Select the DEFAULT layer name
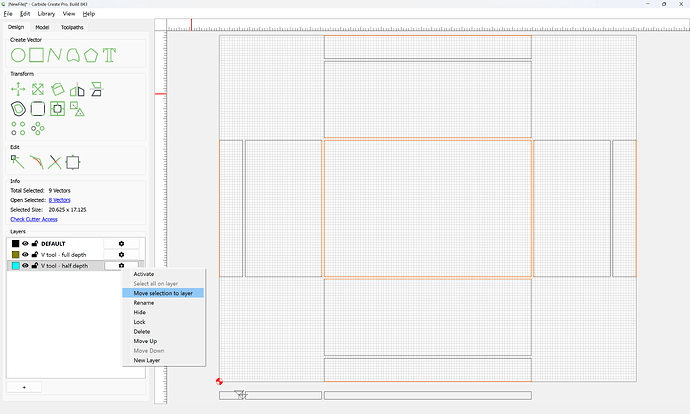The image size is (690, 414). [53, 244]
